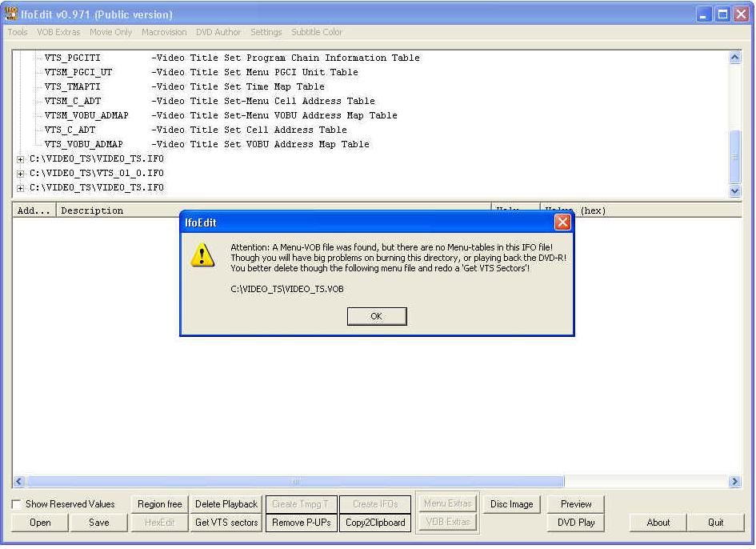Minimize the IfoEdit main window
The height and width of the screenshot is (549, 756).
point(703,14)
